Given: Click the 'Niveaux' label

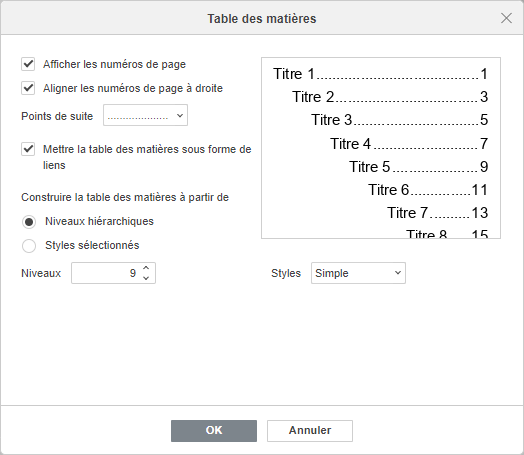Looking at the screenshot, I should (x=41, y=273).
